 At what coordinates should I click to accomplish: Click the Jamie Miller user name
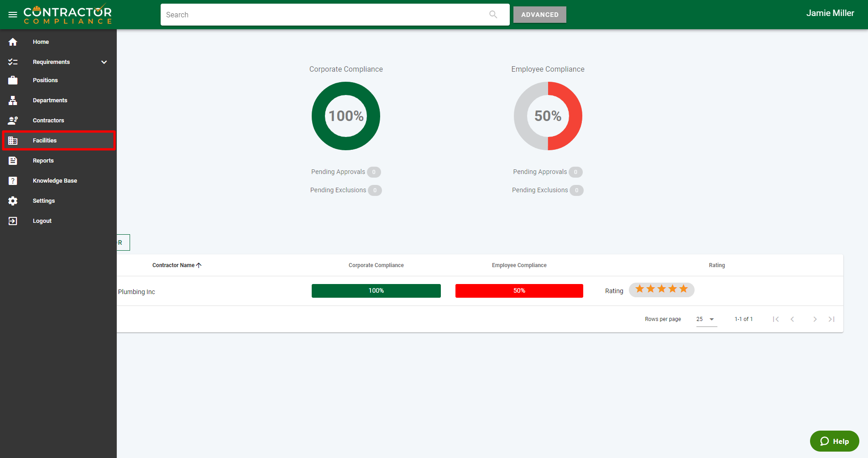830,13
